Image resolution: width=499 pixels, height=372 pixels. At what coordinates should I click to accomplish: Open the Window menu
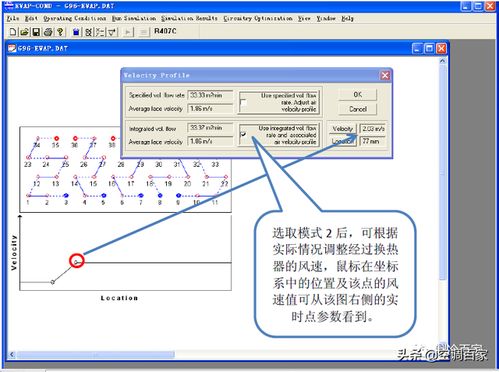click(x=326, y=18)
